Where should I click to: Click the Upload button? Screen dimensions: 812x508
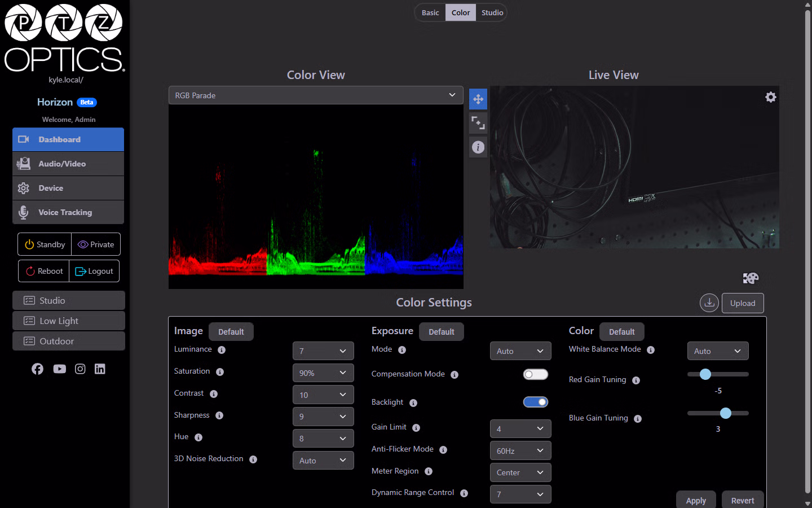click(x=743, y=303)
